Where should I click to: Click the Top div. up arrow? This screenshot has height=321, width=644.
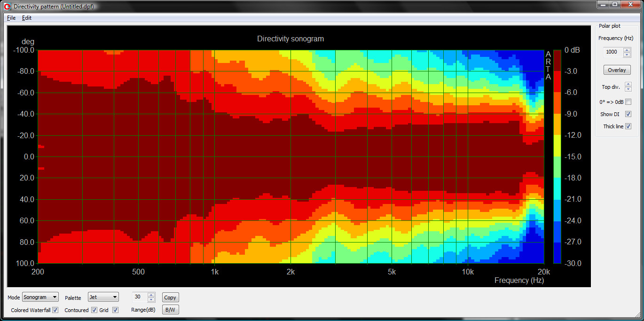coord(628,85)
